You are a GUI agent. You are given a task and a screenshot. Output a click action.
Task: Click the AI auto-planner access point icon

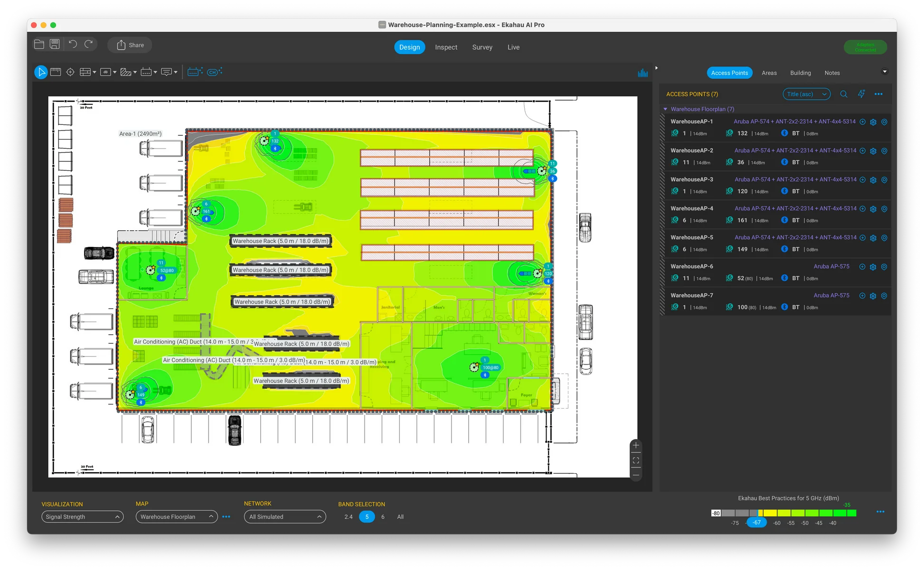(x=195, y=72)
